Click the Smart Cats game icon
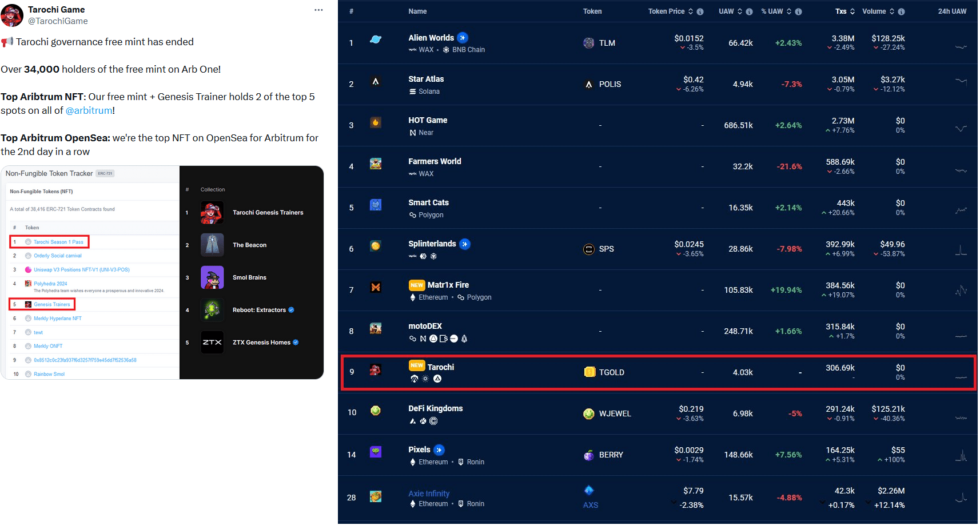Image resolution: width=980 pixels, height=529 pixels. 376,205
